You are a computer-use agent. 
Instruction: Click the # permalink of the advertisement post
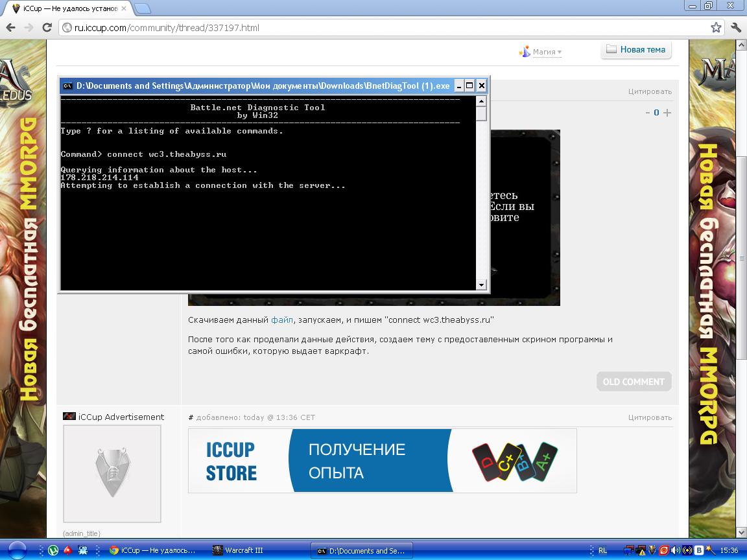191,417
